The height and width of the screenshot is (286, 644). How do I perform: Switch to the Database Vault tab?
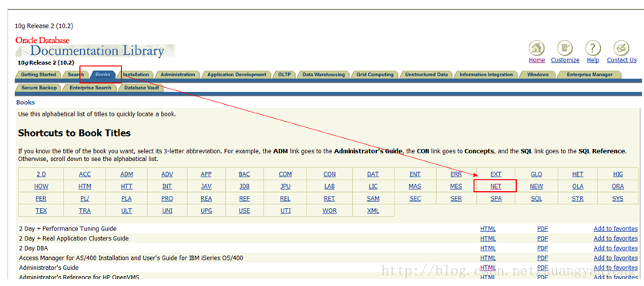[x=141, y=88]
